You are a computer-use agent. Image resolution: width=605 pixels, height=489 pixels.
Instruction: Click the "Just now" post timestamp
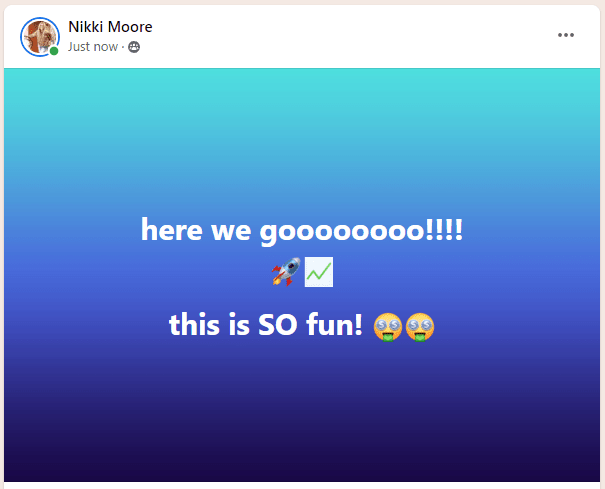tap(92, 47)
